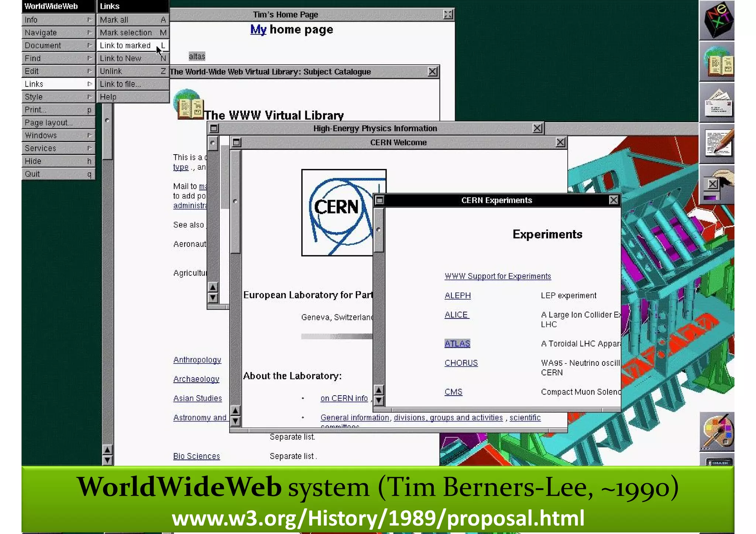Choose Link to file...
Viewport: 756px width, 534px height.
pos(133,84)
